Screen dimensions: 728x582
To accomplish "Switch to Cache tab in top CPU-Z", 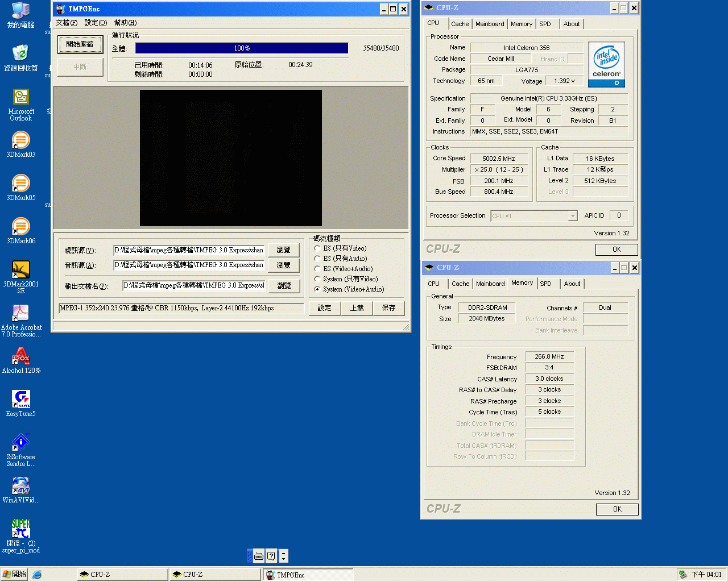I will click(460, 24).
